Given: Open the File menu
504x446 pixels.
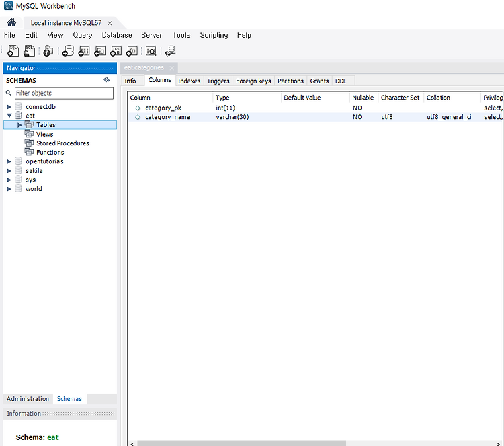Looking at the screenshot, I should (9, 35).
